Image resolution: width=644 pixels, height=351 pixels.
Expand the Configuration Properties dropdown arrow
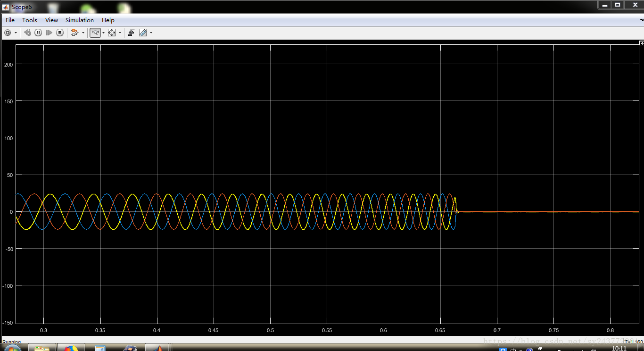pos(16,33)
